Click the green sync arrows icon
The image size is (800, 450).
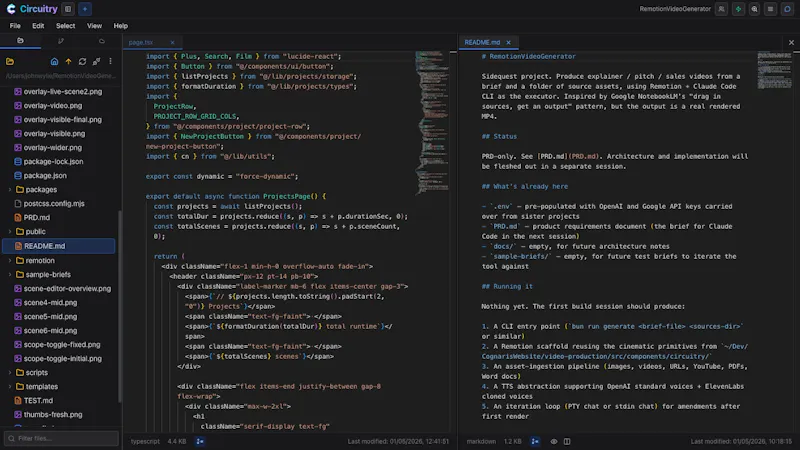pos(738,9)
